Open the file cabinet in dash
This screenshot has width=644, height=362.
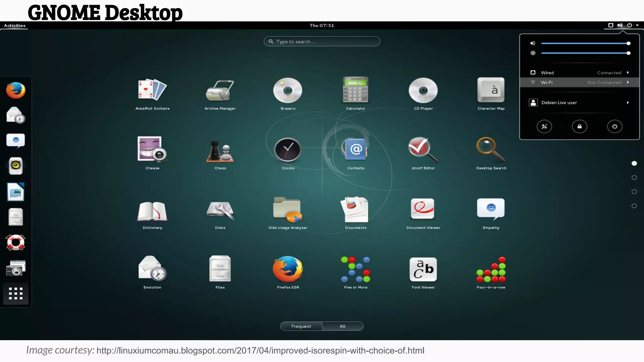pyautogui.click(x=16, y=217)
